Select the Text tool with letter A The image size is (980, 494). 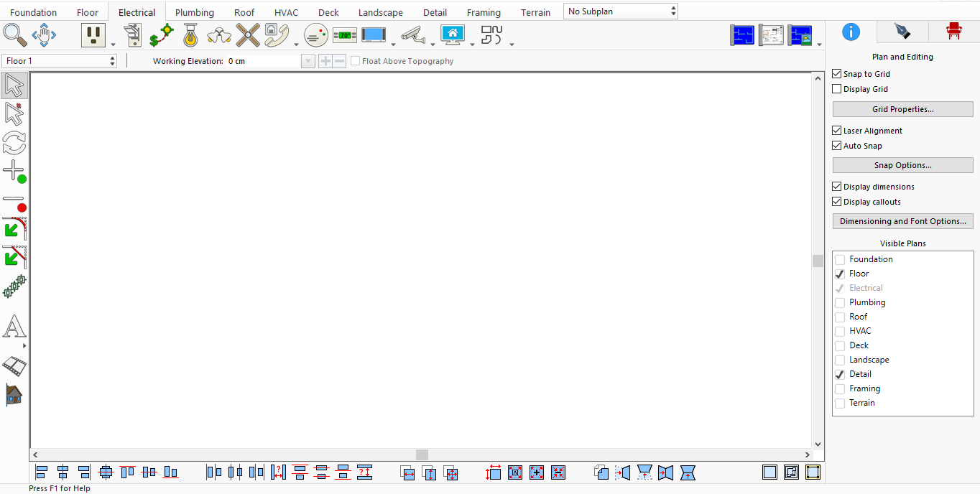(x=14, y=327)
